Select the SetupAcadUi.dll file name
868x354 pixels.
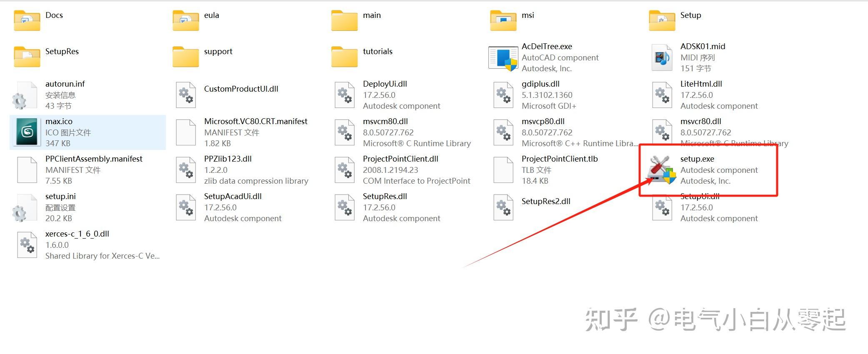pyautogui.click(x=233, y=196)
